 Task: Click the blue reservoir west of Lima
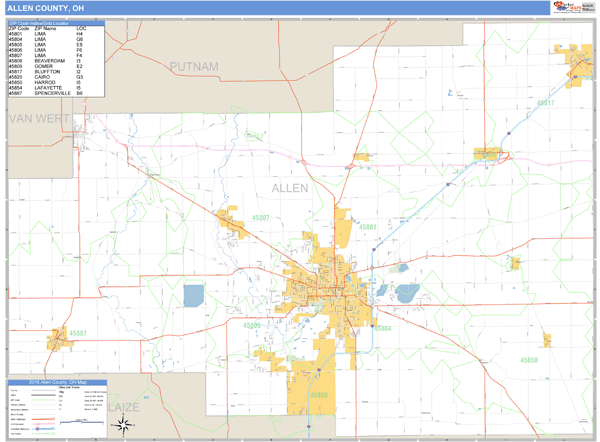tap(194, 296)
